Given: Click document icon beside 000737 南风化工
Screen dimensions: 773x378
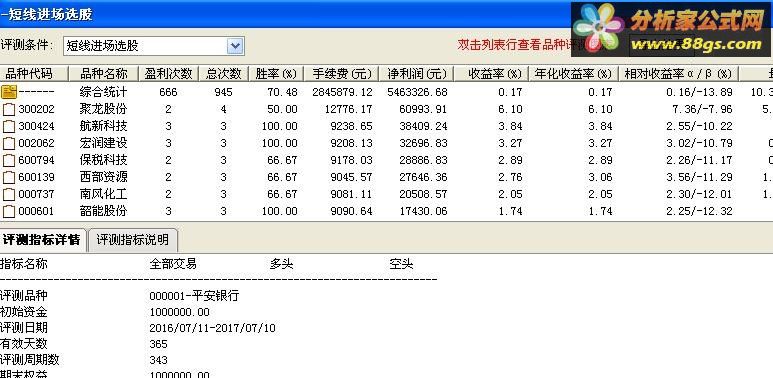Looking at the screenshot, I should (9, 195).
